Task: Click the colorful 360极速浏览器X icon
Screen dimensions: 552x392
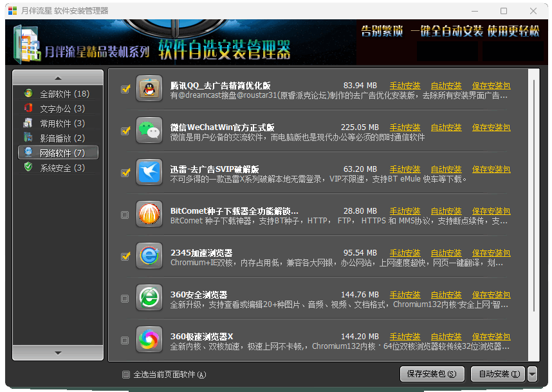Action: [149, 339]
